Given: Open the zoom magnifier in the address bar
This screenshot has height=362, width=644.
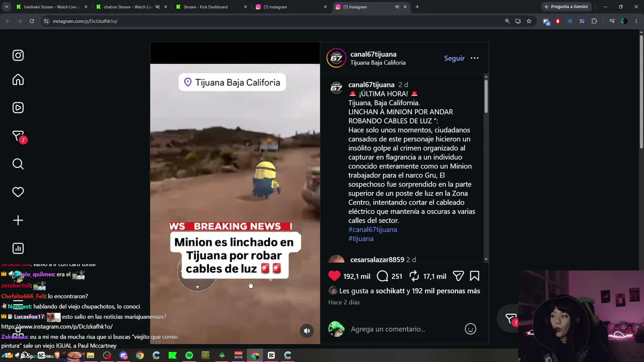Looking at the screenshot, I should [x=507, y=21].
